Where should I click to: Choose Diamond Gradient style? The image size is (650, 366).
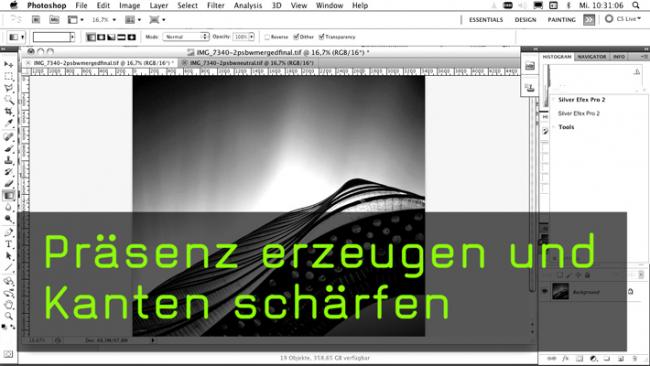point(131,37)
